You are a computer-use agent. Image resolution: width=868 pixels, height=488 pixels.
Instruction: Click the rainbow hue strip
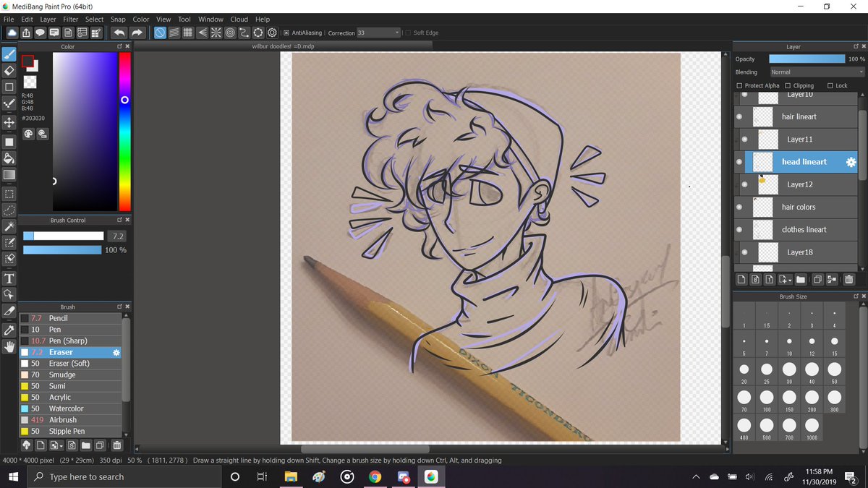125,132
